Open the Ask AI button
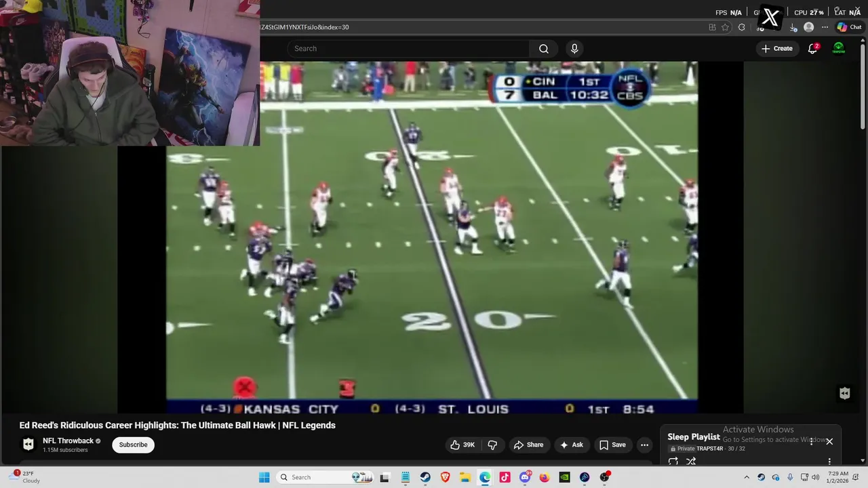The width and height of the screenshot is (868, 488). pyautogui.click(x=571, y=445)
